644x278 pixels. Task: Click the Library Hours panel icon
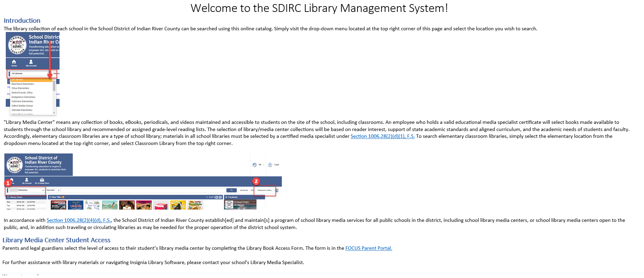tap(8, 197)
